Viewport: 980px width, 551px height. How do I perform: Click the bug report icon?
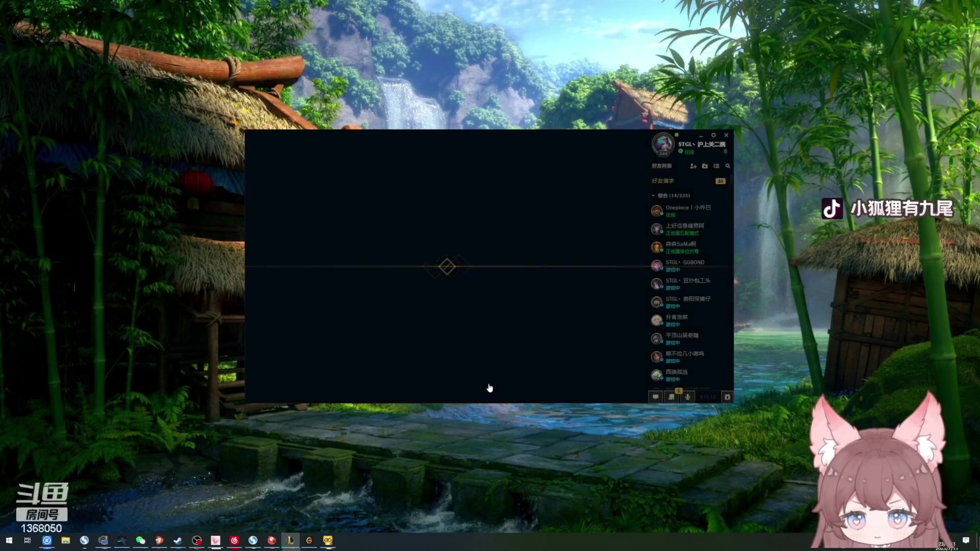coord(727,397)
